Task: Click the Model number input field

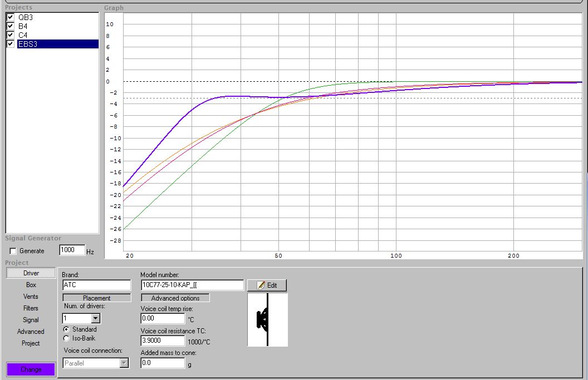Action: point(192,285)
